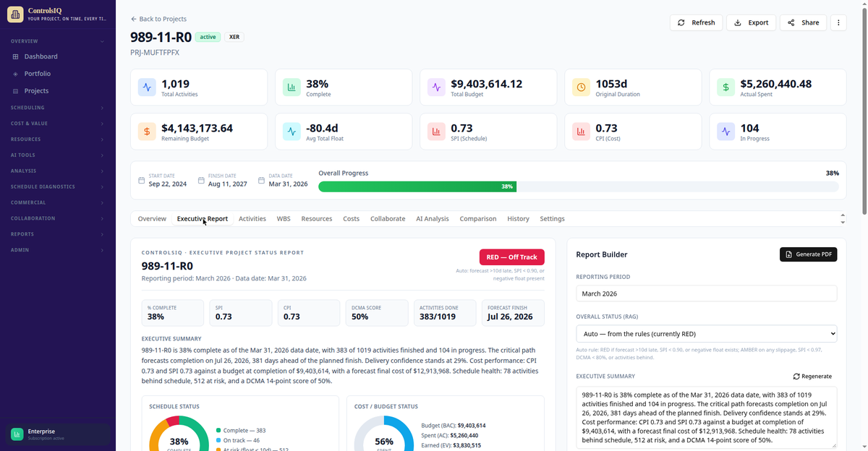Expand the Collaboration sidebar section
868x451 pixels.
tap(58, 218)
